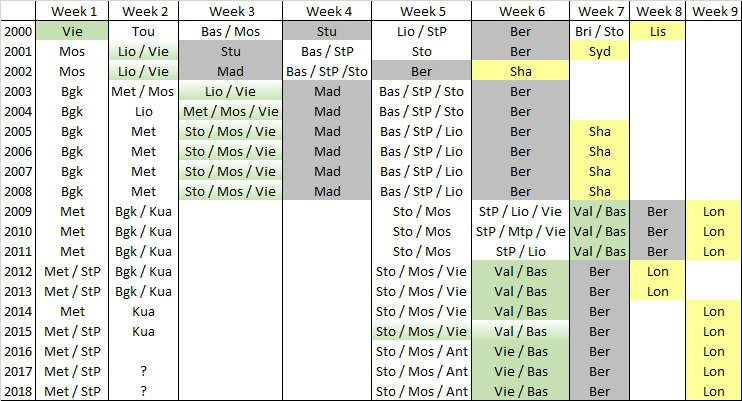The image size is (742, 401).
Task: Click the Bri / Sto cell
Action: (x=600, y=31)
